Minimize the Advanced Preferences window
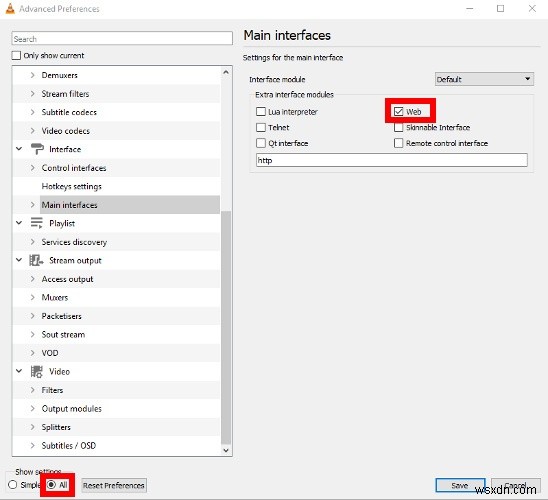 point(470,8)
